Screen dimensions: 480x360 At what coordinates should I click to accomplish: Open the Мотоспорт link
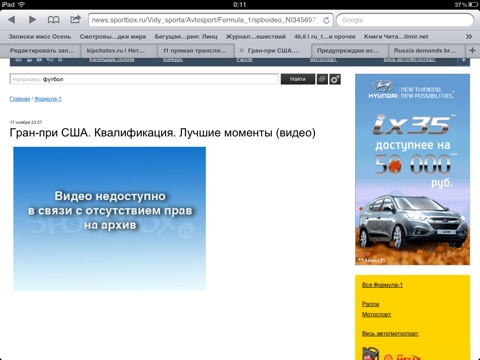pos(376,314)
